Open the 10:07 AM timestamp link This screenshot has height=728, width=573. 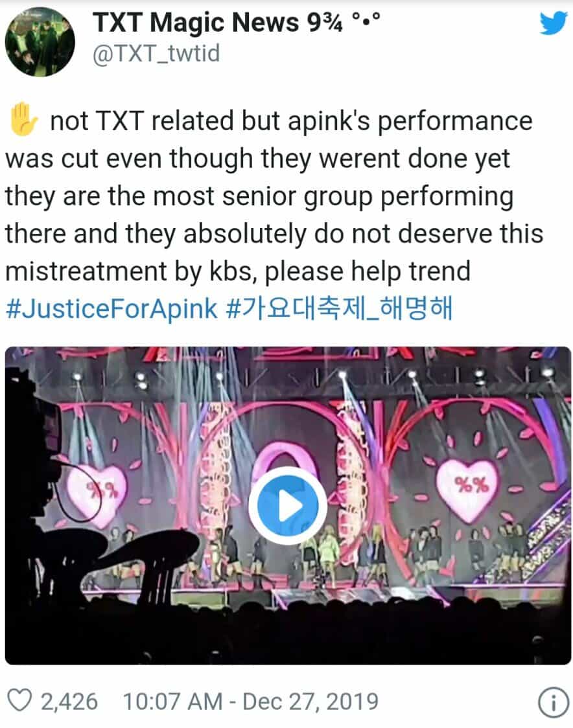[x=172, y=701]
